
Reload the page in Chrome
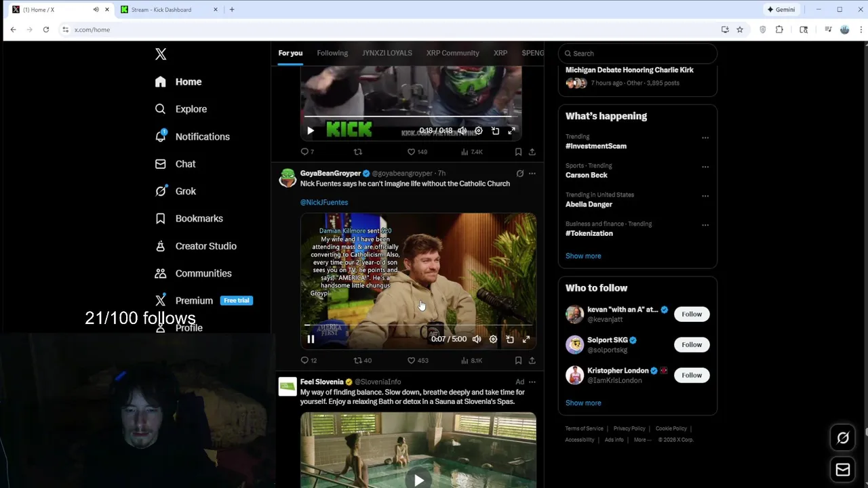(x=45, y=29)
